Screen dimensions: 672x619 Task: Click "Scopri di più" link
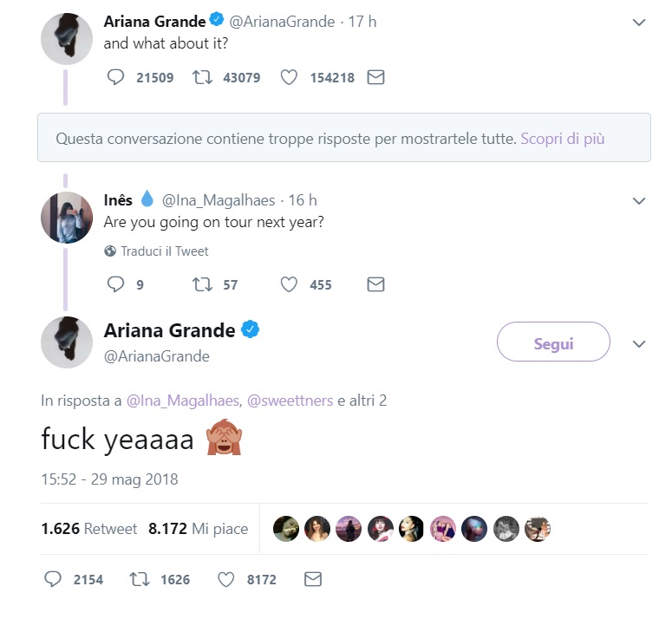click(x=562, y=138)
